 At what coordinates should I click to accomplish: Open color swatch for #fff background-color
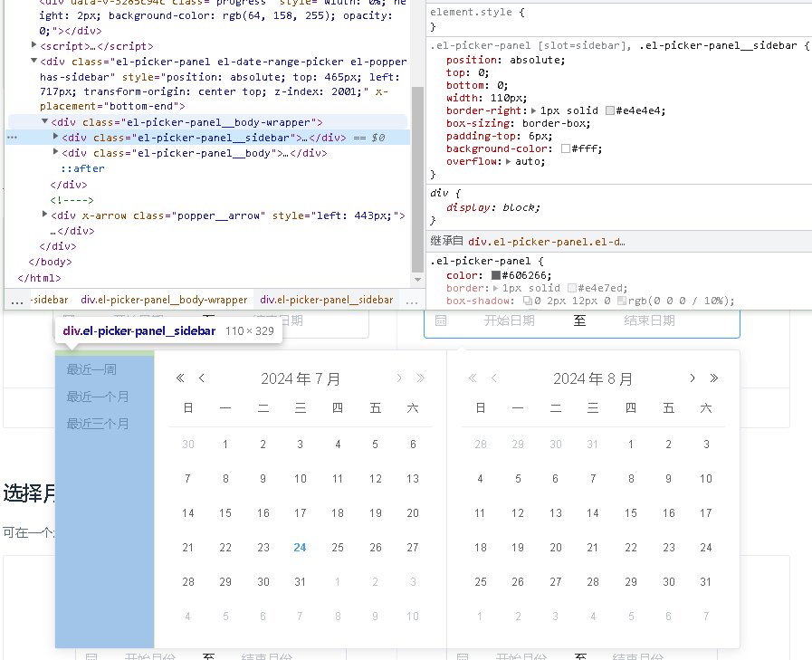point(566,148)
